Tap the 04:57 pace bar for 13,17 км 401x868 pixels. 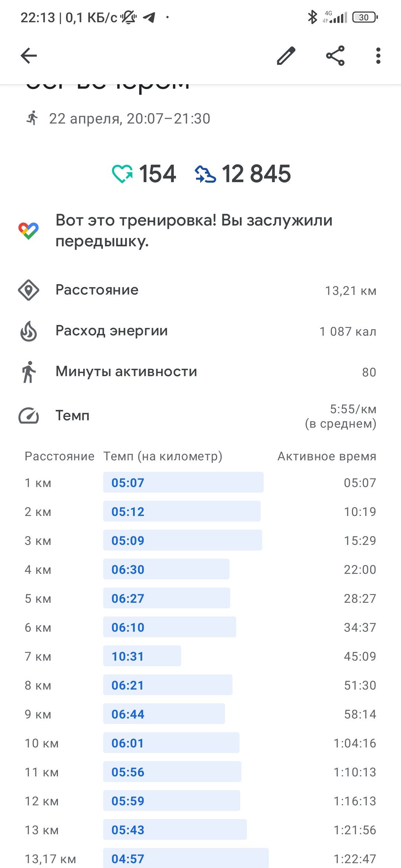pyautogui.click(x=186, y=858)
